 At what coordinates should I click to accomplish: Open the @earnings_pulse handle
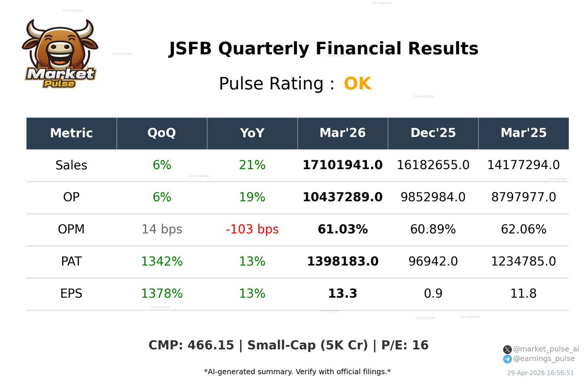(x=543, y=359)
